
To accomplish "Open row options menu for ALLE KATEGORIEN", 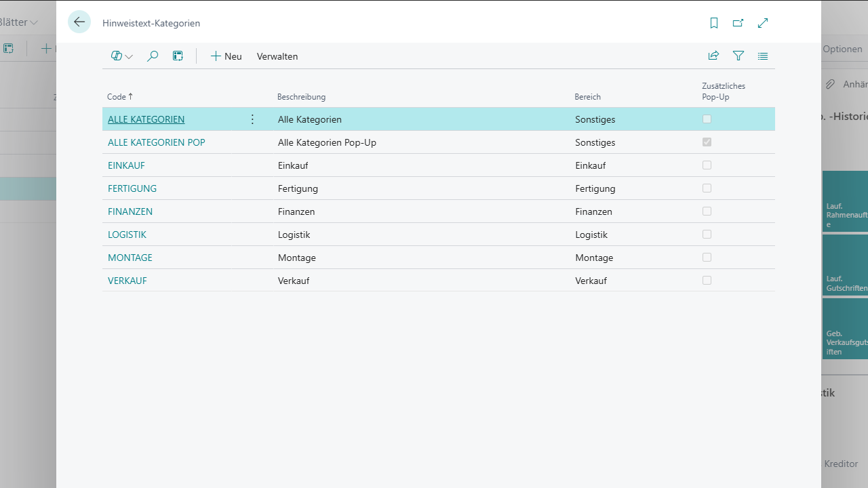I will pos(252,119).
